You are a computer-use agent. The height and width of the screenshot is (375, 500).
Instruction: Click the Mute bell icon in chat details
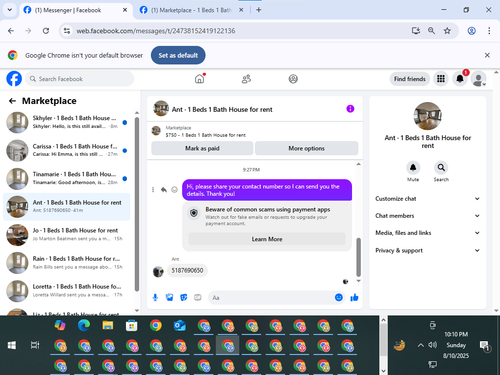click(x=413, y=167)
